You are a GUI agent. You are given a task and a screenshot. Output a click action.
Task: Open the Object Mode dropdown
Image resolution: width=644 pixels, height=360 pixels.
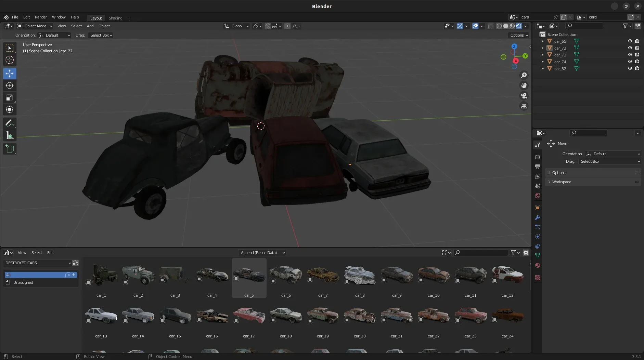click(35, 26)
